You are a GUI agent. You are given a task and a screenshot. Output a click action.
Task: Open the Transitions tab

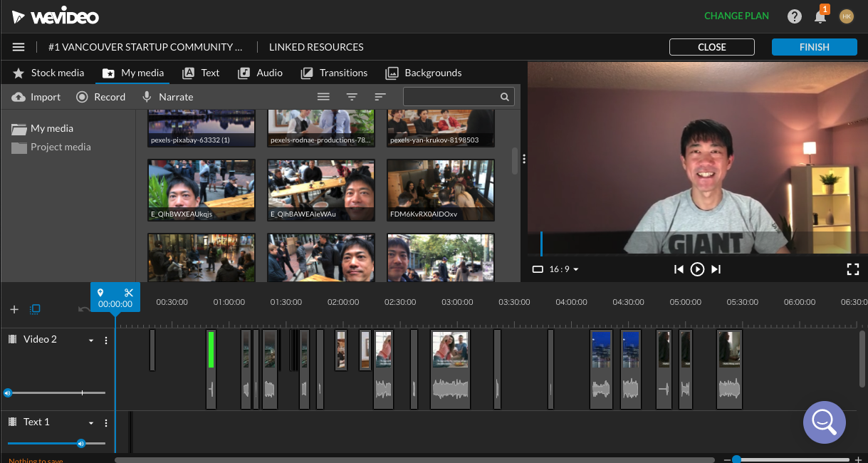coord(334,73)
